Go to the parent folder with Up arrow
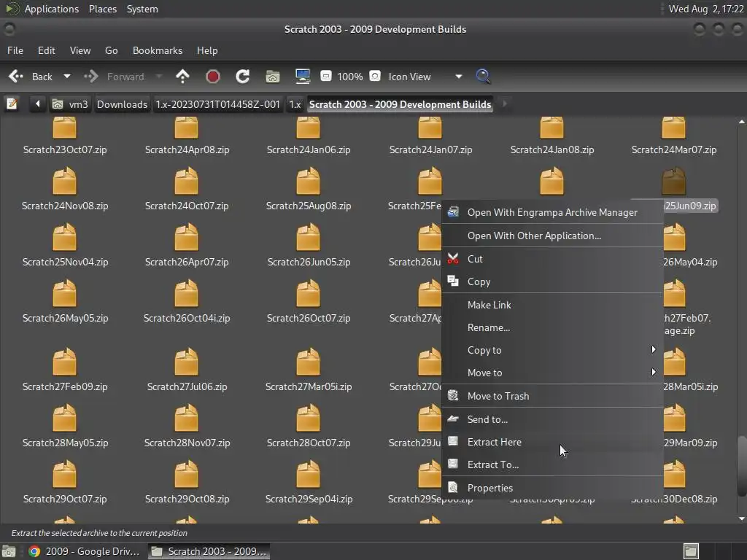This screenshot has width=747, height=560. click(x=182, y=76)
